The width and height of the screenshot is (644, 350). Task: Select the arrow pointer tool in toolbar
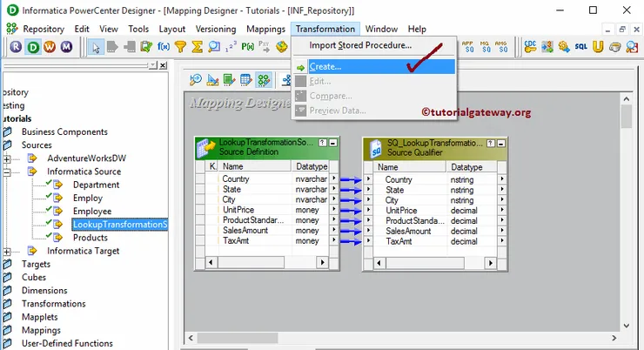(96, 47)
